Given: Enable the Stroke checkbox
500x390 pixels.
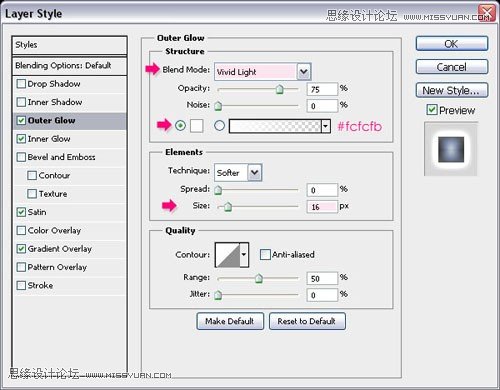Looking at the screenshot, I should click(x=21, y=285).
